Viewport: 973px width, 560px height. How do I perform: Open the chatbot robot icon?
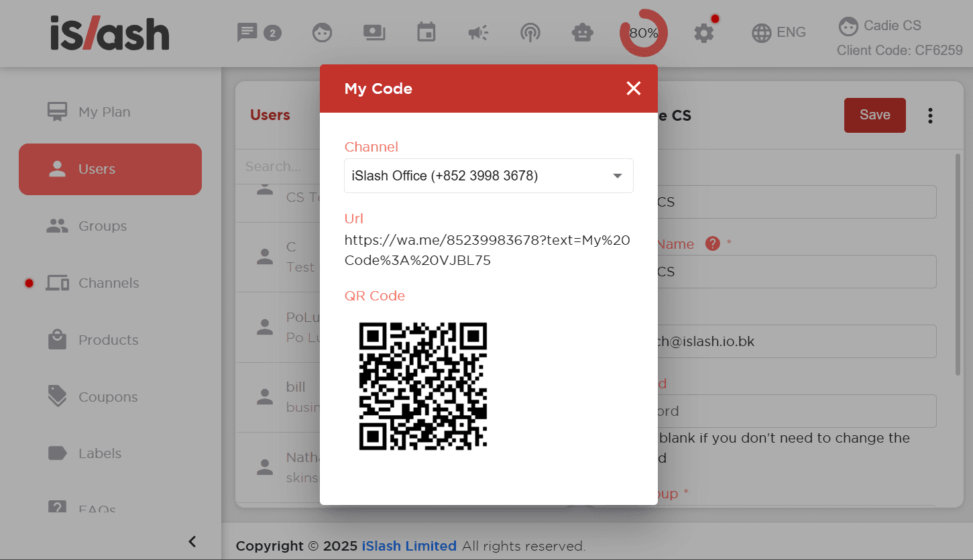(582, 32)
